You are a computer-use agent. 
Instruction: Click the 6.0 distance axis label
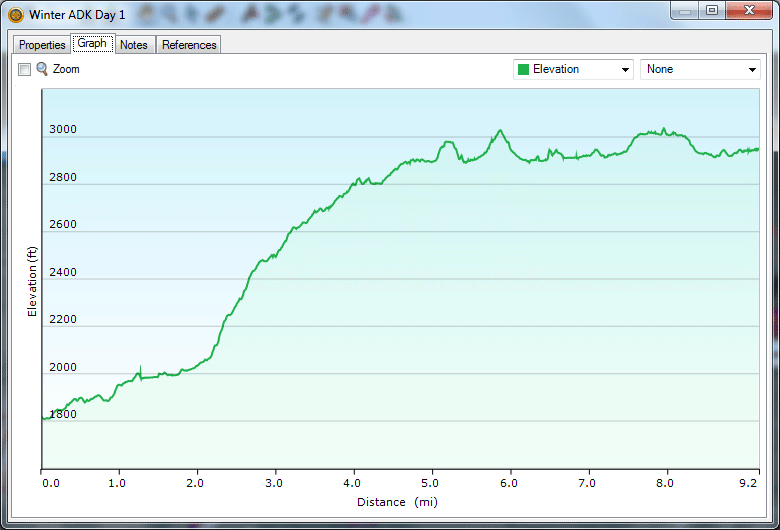509,483
